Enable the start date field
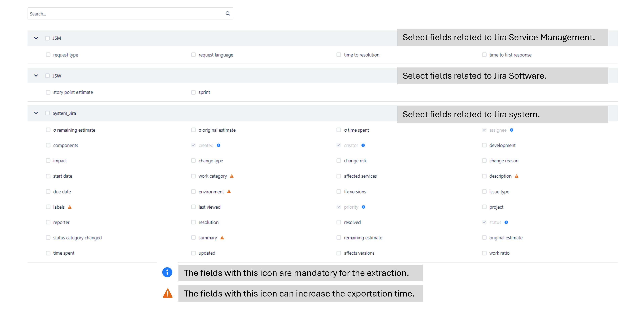The height and width of the screenshot is (319, 644). coord(48,176)
